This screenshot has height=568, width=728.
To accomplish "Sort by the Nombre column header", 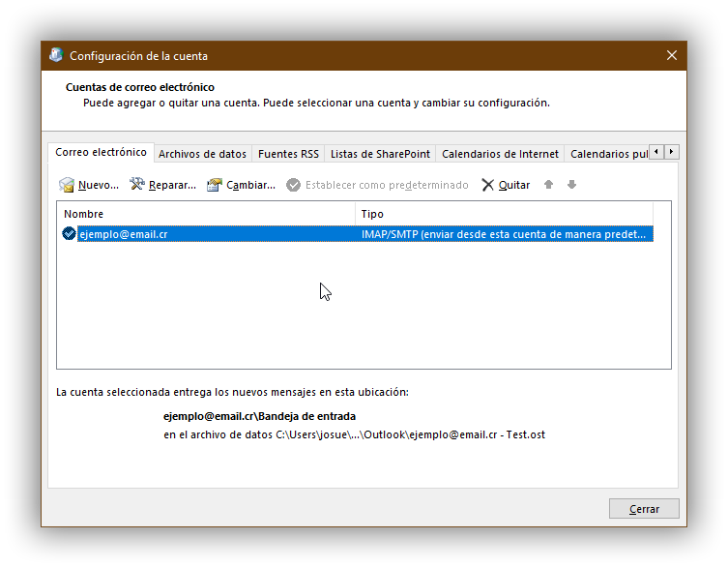I will pyautogui.click(x=207, y=214).
